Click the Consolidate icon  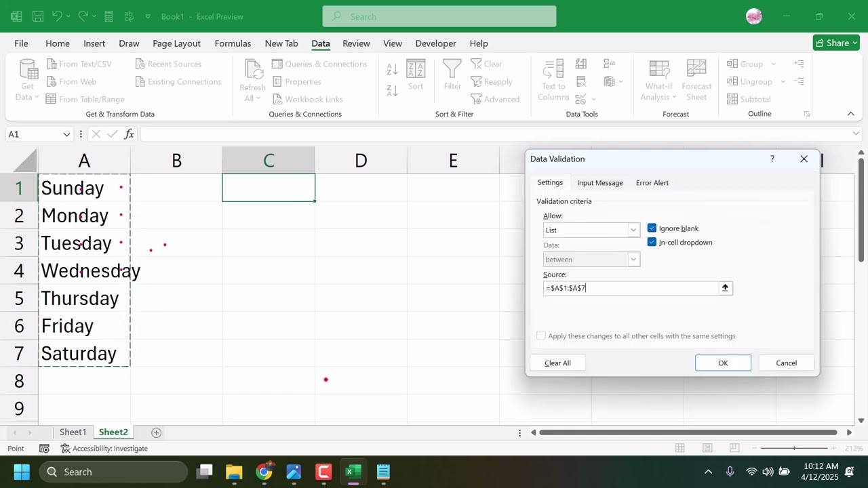click(609, 64)
